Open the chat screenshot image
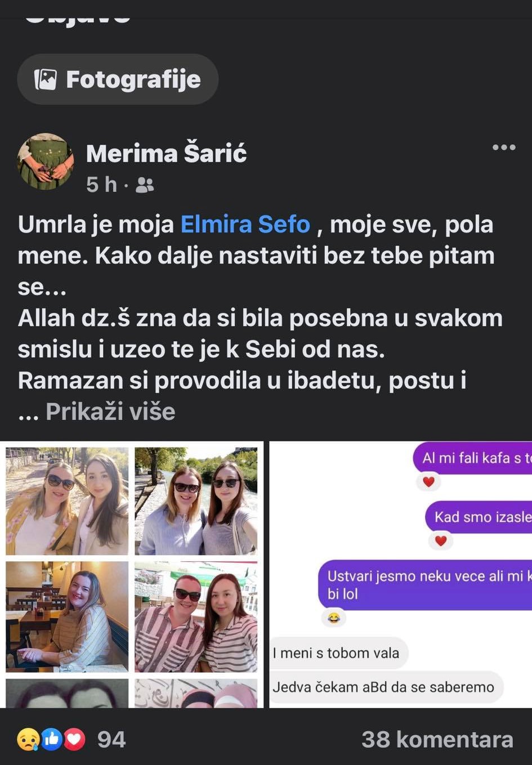 point(401,574)
